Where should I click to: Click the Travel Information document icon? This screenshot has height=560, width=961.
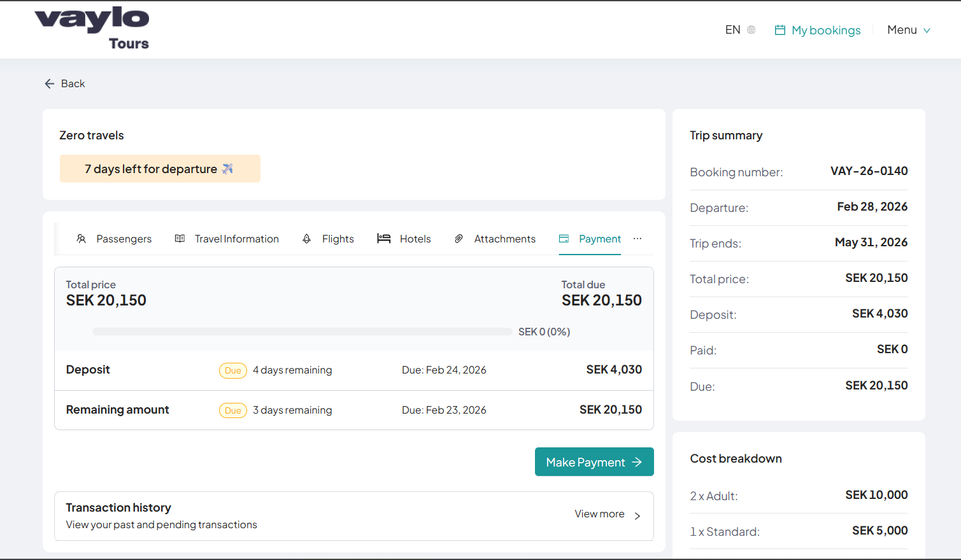pos(180,238)
